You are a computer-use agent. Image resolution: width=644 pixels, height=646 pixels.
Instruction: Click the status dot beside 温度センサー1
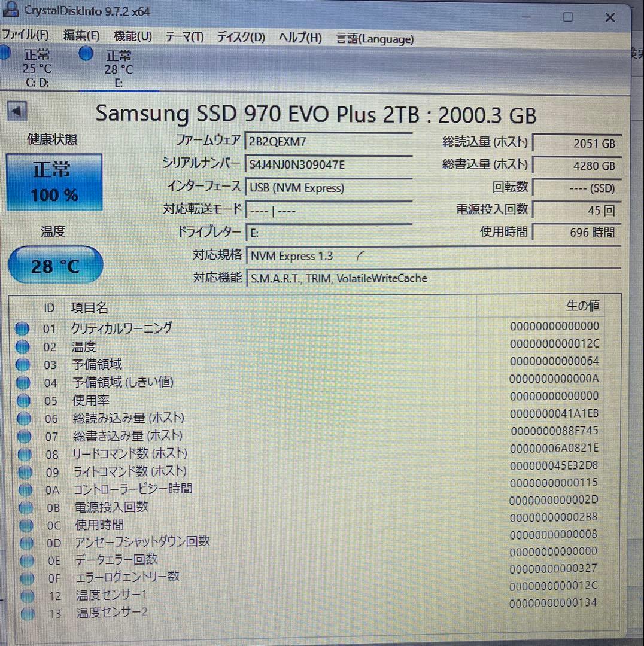[26, 595]
